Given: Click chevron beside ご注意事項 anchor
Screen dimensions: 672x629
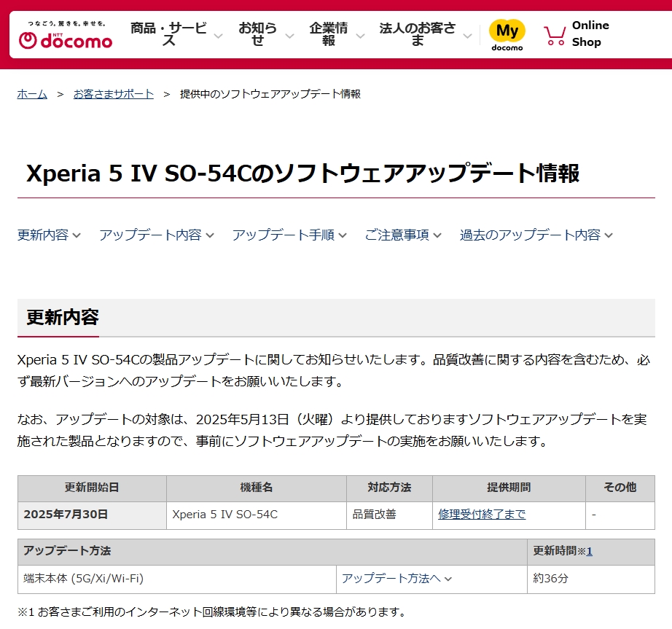Looking at the screenshot, I should pos(437,235).
